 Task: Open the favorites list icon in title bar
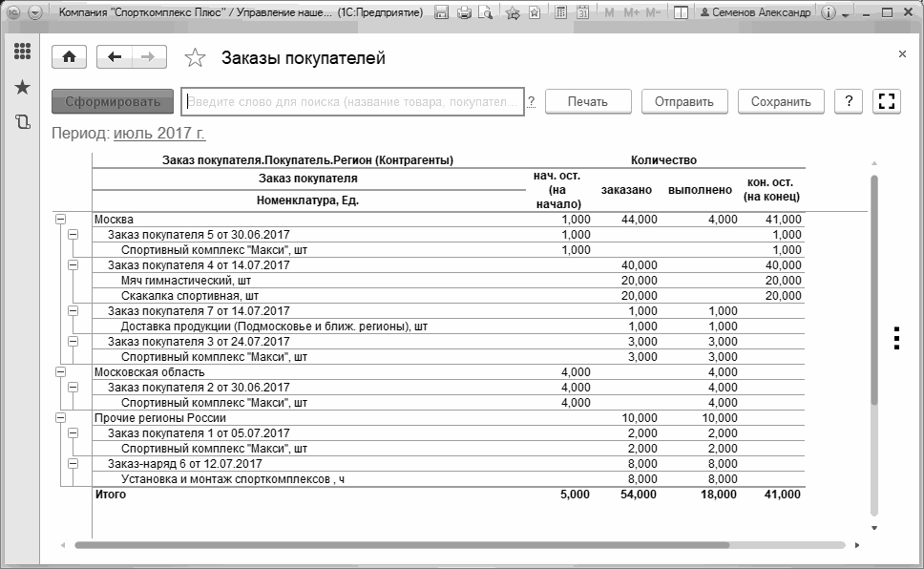click(x=535, y=12)
